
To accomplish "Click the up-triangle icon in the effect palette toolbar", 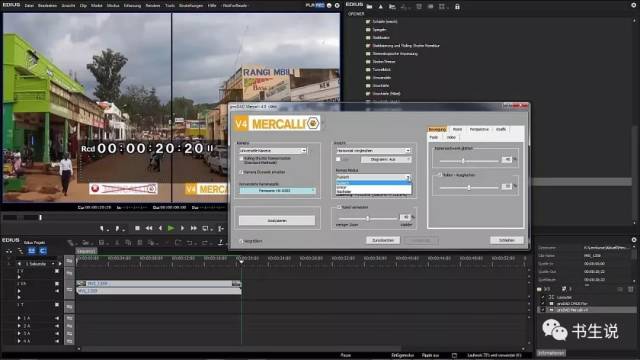I will (380, 6).
